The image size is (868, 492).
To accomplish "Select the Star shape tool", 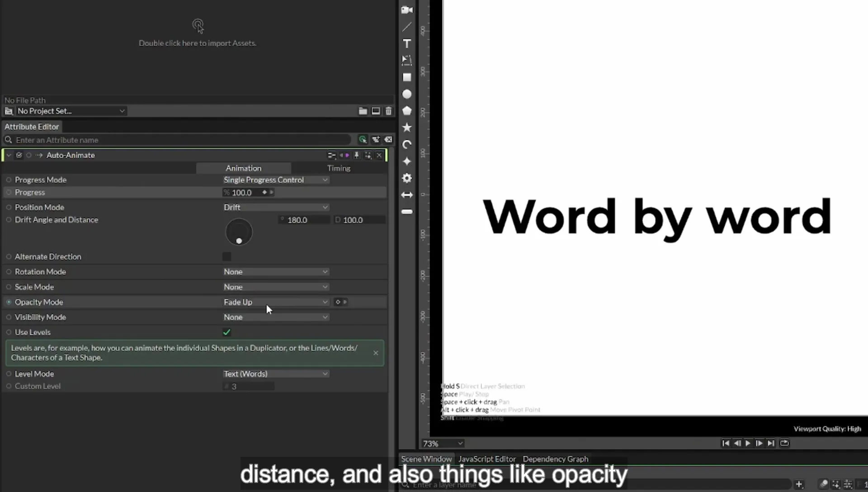I will tap(407, 128).
